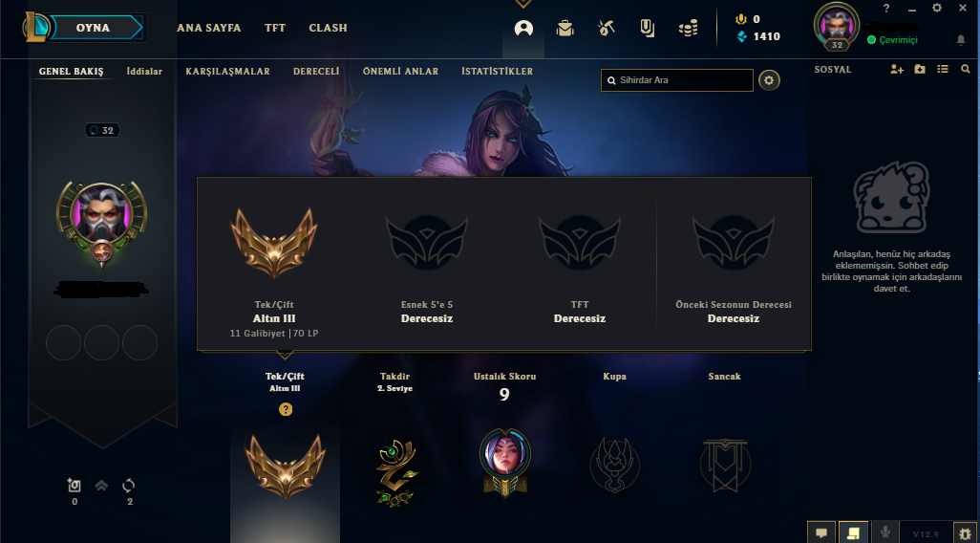Expand the Tek/Çift Altın III banner
980x543 pixels.
click(285, 381)
